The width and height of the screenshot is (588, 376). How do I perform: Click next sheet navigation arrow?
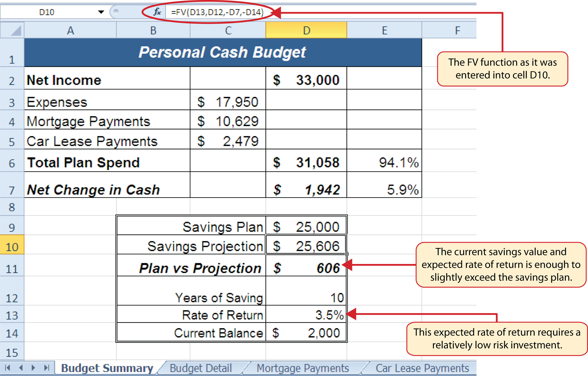coord(34,367)
